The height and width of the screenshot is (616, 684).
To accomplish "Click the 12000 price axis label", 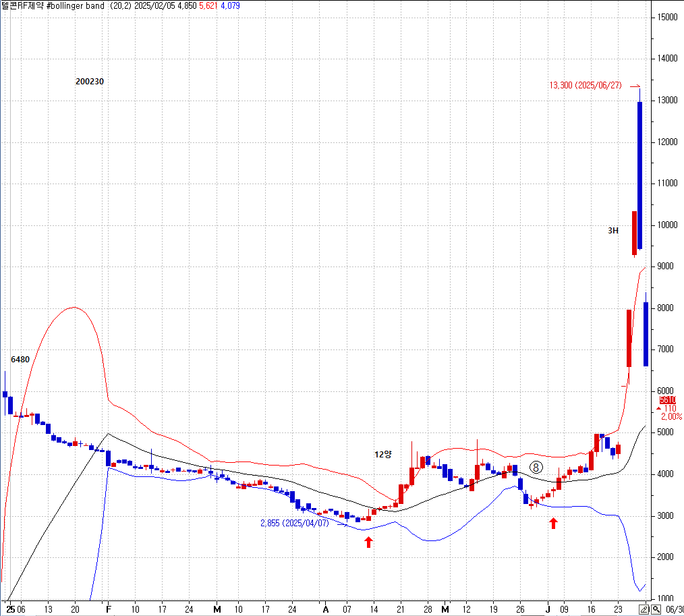I will tap(667, 142).
